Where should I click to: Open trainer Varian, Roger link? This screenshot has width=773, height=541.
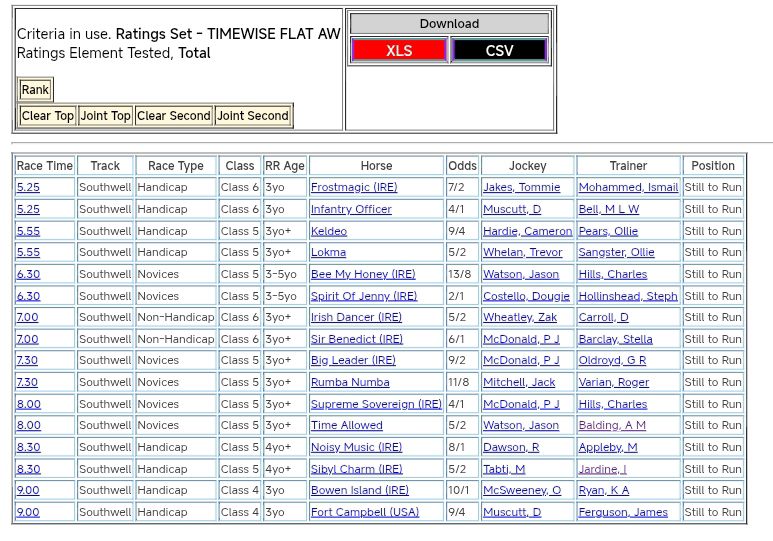pyautogui.click(x=613, y=382)
